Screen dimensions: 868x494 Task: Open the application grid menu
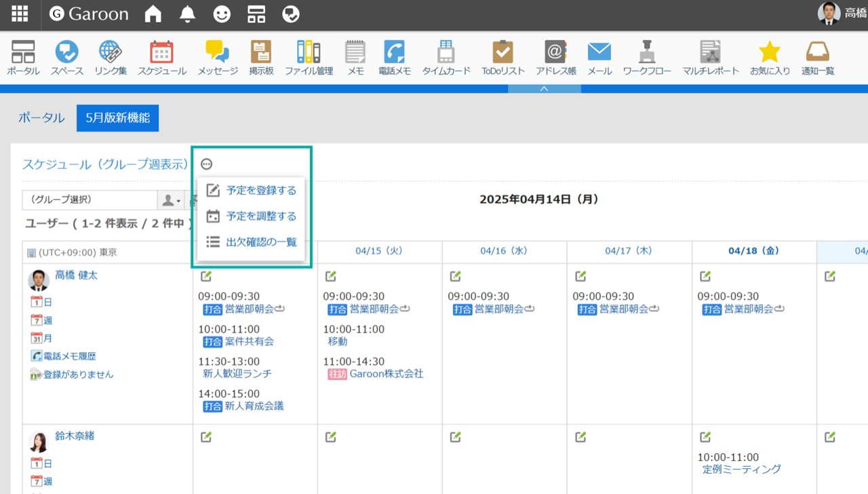click(x=20, y=14)
